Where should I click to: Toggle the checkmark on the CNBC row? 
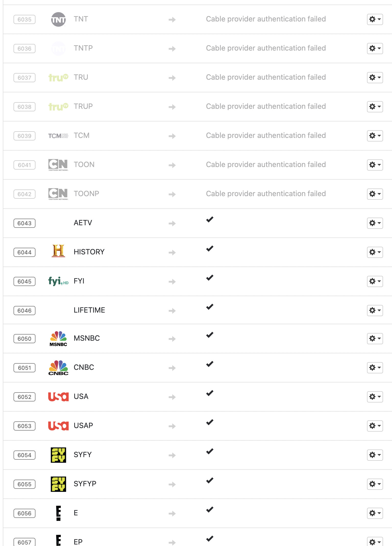(210, 364)
